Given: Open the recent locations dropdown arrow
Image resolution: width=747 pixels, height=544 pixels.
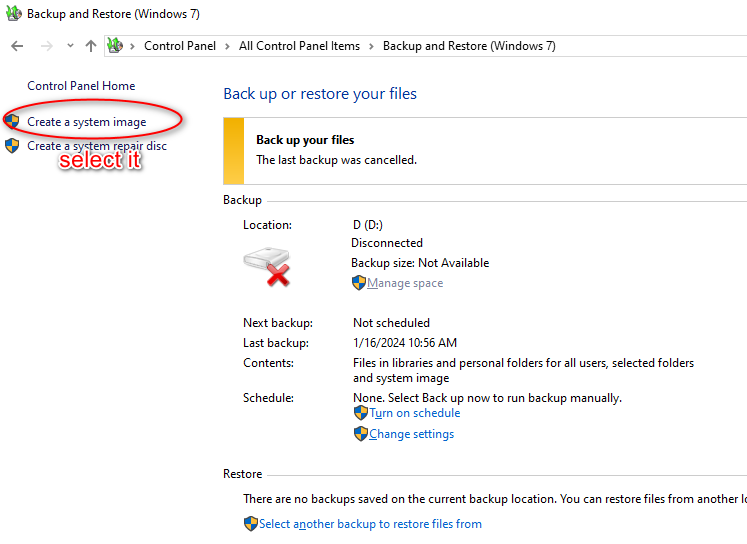Looking at the screenshot, I should click(x=70, y=46).
